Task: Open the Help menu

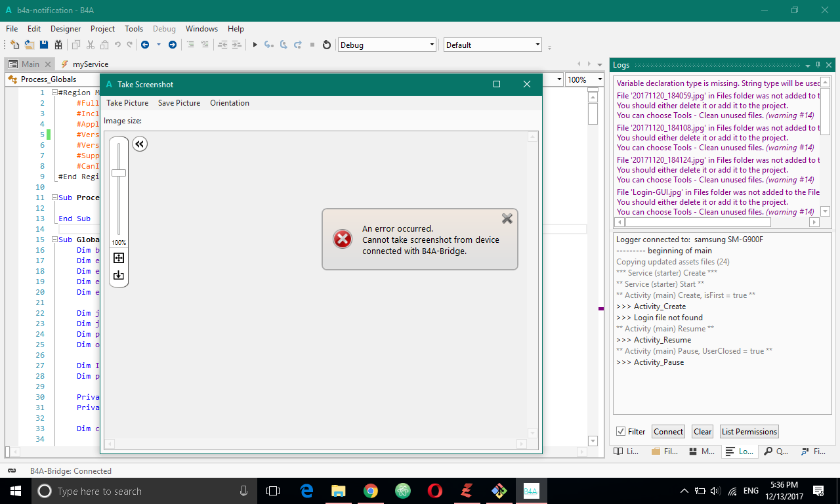Action: pos(236,29)
